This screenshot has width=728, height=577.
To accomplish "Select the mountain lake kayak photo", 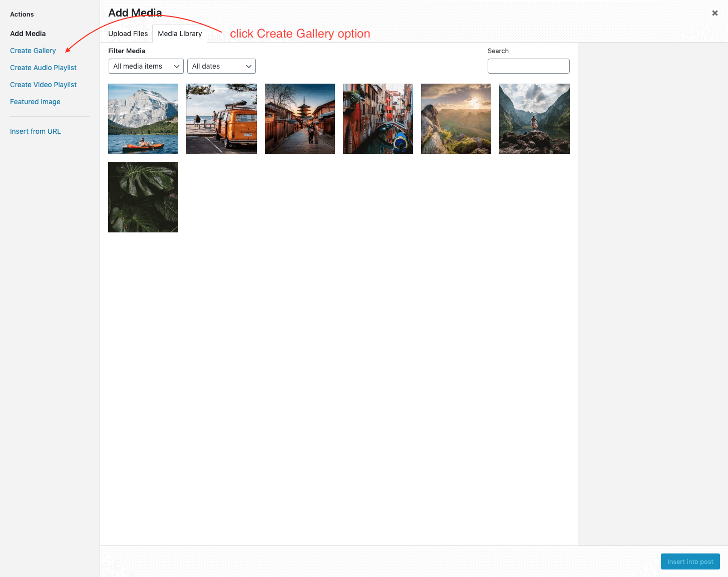I will click(143, 119).
